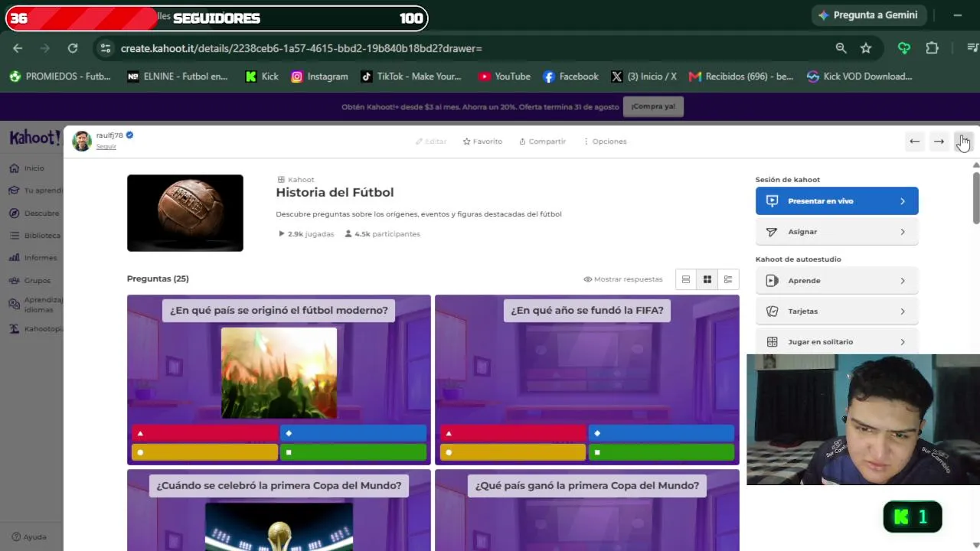The width and height of the screenshot is (980, 551).
Task: Open the raulfj78 username link
Action: point(109,135)
